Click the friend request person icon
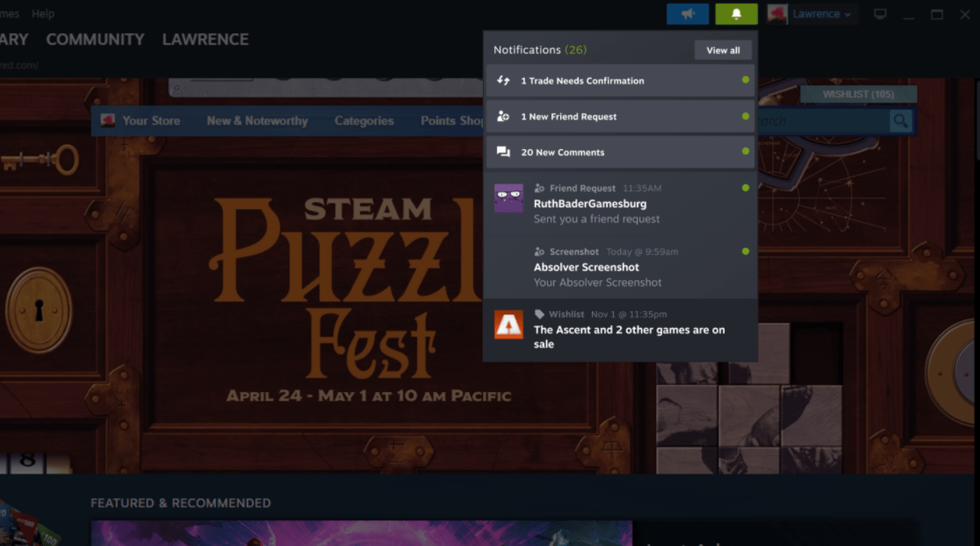 click(503, 116)
